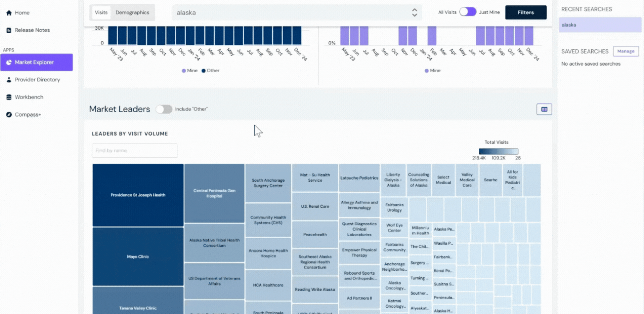
Task: Select Valley Medical Care tile
Action: coord(467,180)
